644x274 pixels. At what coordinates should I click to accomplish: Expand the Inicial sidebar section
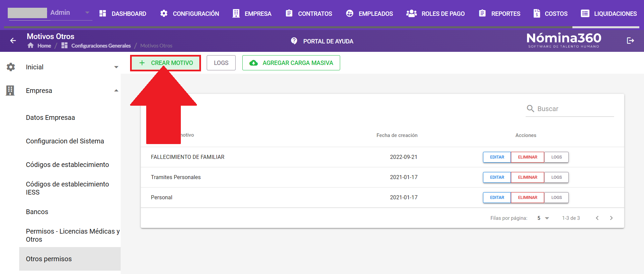[116, 67]
